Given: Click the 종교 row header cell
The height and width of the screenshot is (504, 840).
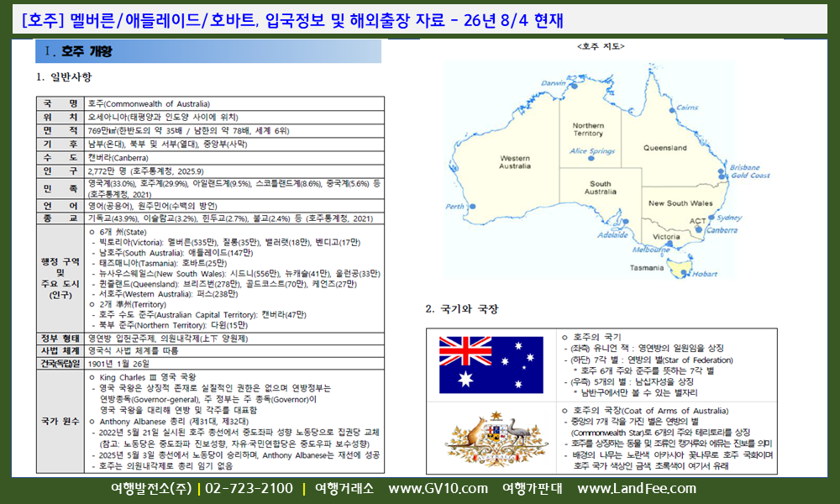Looking at the screenshot, I should click(x=60, y=218).
